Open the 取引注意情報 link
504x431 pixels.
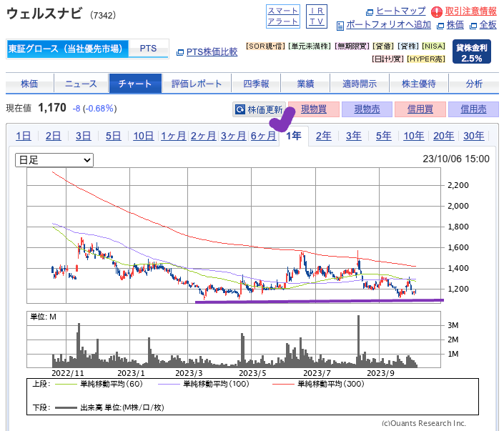(471, 11)
